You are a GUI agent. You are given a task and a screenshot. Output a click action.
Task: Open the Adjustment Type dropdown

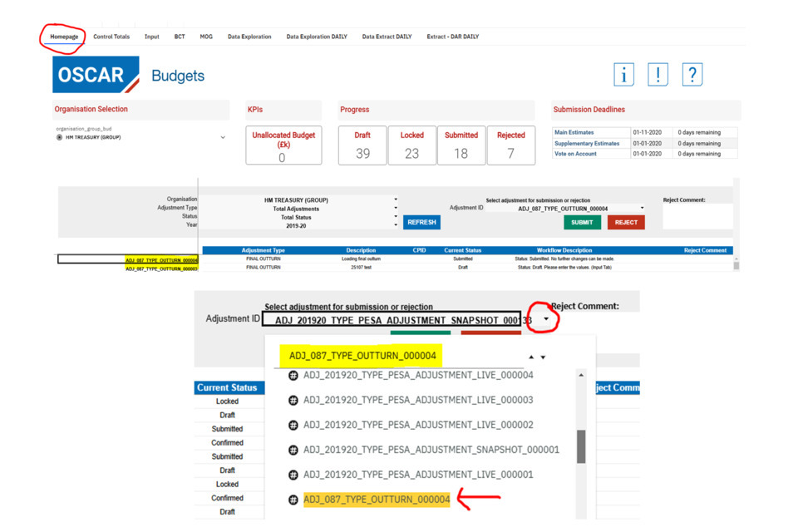(x=395, y=209)
